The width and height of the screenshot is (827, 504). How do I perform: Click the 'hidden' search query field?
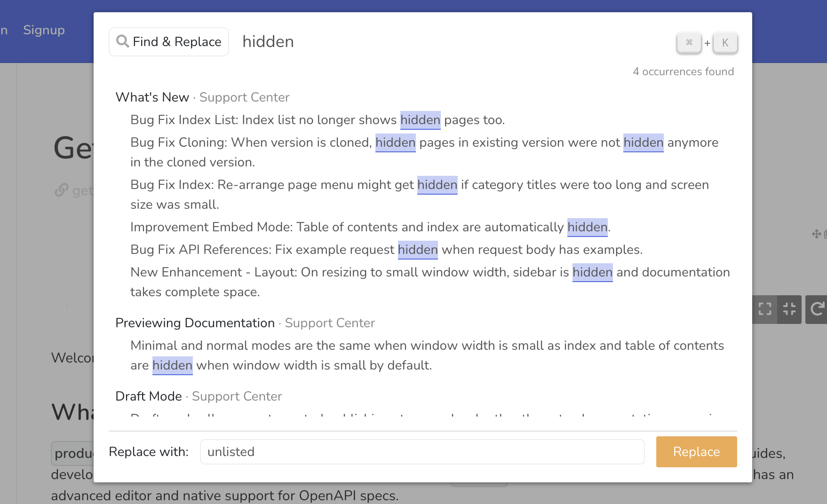tap(423, 42)
